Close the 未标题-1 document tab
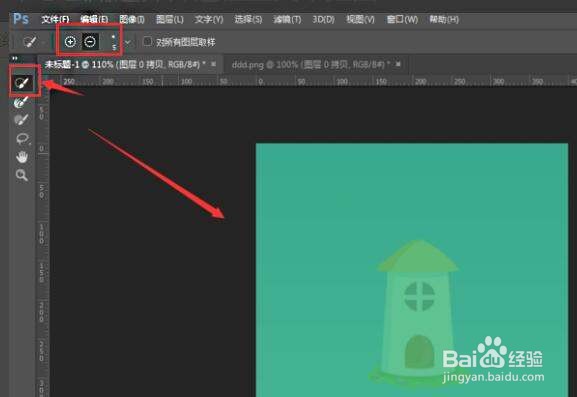This screenshot has height=397, width=577. point(213,64)
